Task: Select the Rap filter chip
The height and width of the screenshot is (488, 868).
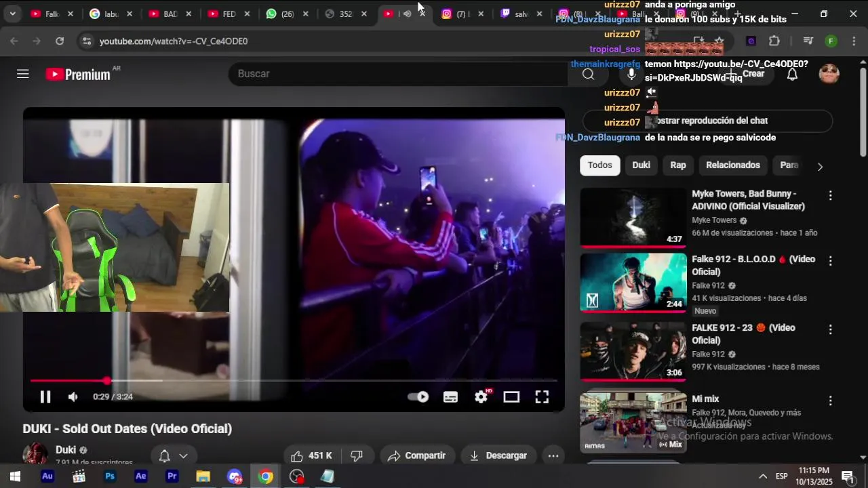Action: (x=678, y=165)
